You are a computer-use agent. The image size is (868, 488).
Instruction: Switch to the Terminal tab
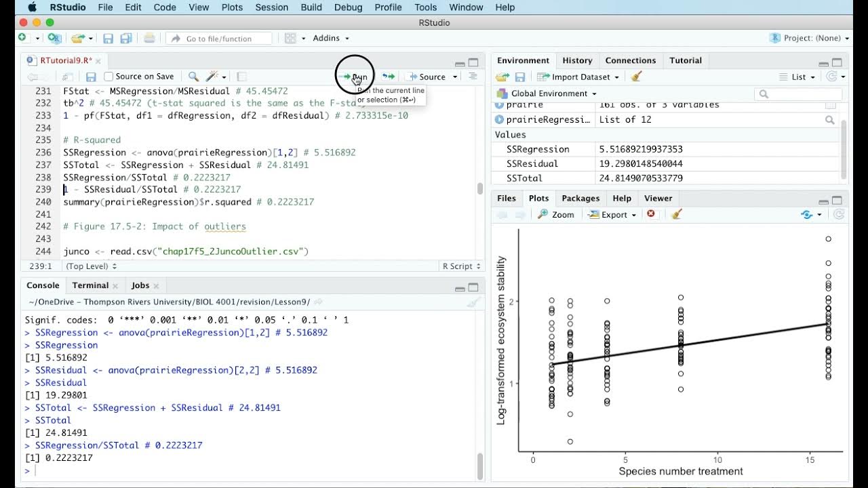pyautogui.click(x=90, y=286)
